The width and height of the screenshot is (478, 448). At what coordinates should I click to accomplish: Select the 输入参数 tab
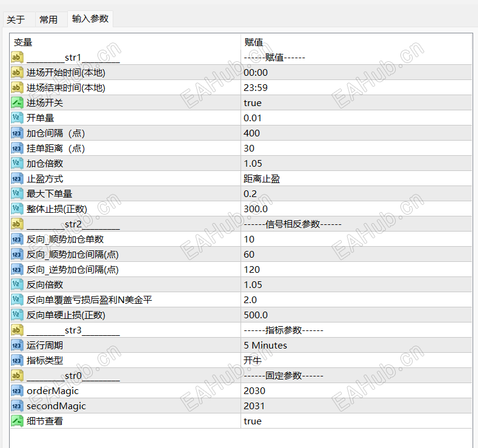tap(90, 19)
